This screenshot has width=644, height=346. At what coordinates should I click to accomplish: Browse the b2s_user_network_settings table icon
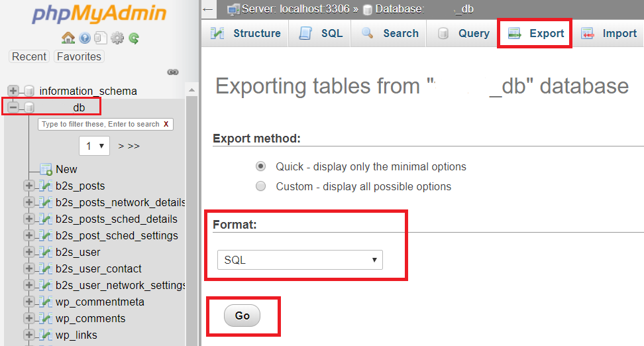coord(46,285)
